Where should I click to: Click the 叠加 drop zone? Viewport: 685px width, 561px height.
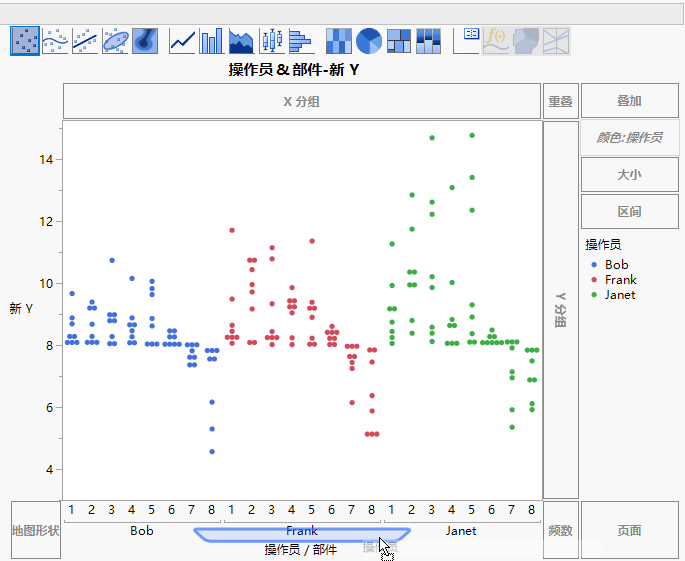630,100
